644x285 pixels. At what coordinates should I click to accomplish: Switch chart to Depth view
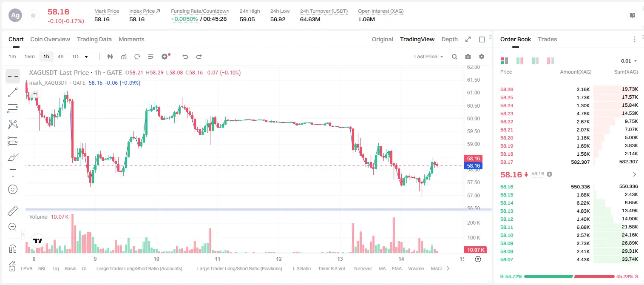point(449,39)
